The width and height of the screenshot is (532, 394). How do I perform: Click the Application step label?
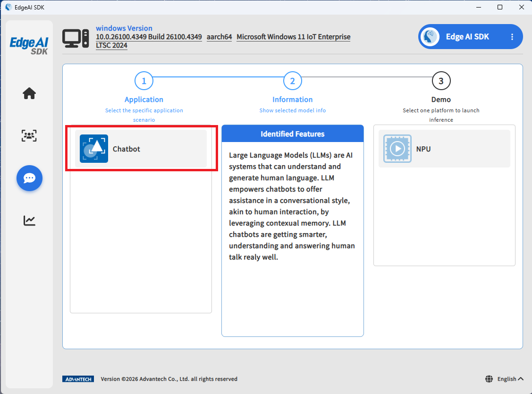[x=144, y=100]
